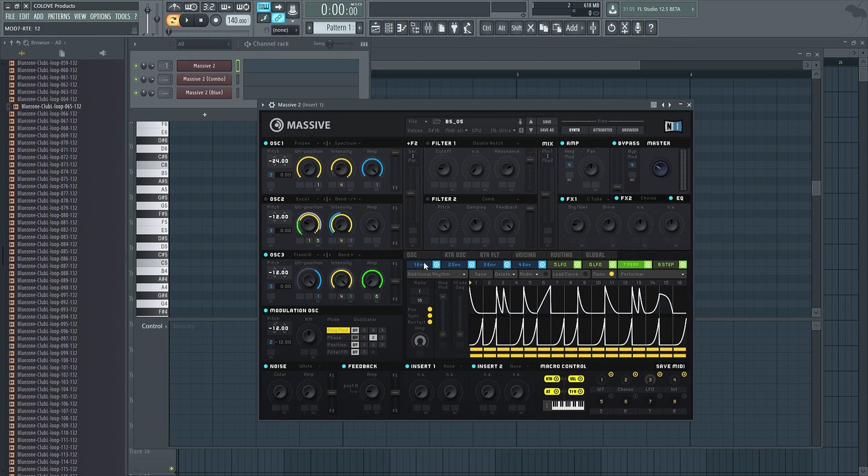This screenshot has height=476, width=868.
Task: Click the Ctrl modifier toolbar button
Action: click(x=487, y=28)
